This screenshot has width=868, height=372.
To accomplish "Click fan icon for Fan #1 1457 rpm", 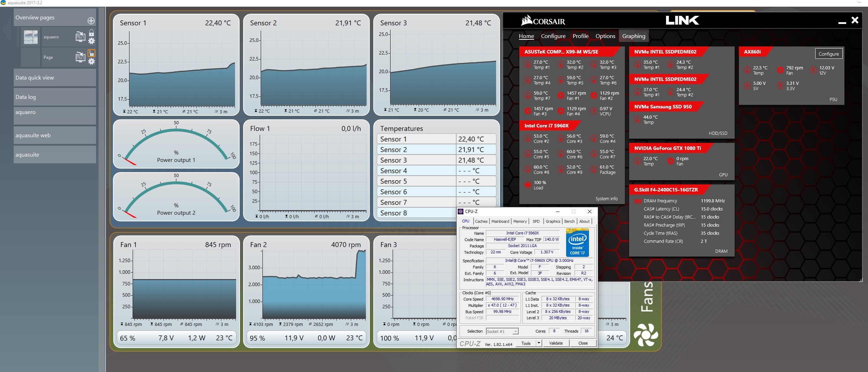I will click(561, 96).
